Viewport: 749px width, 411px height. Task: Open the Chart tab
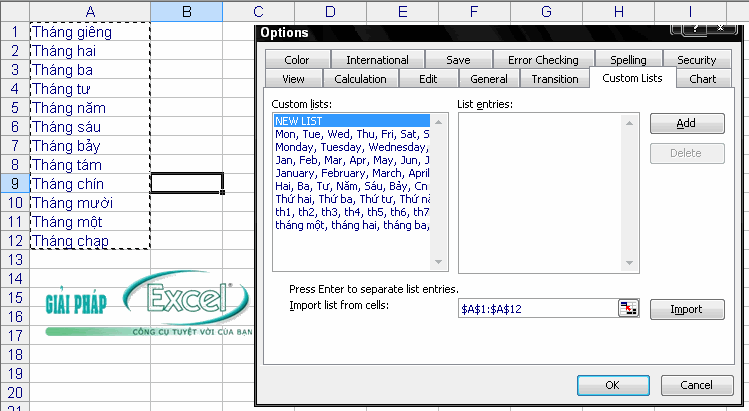click(x=703, y=79)
